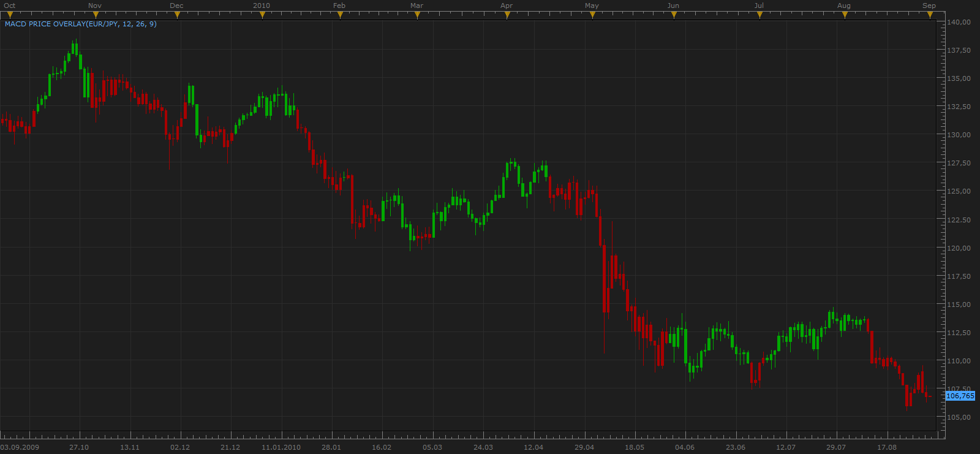Image resolution: width=980 pixels, height=454 pixels.
Task: Select the MACD PRICE OVERLAY indicator label
Action: [x=80, y=24]
